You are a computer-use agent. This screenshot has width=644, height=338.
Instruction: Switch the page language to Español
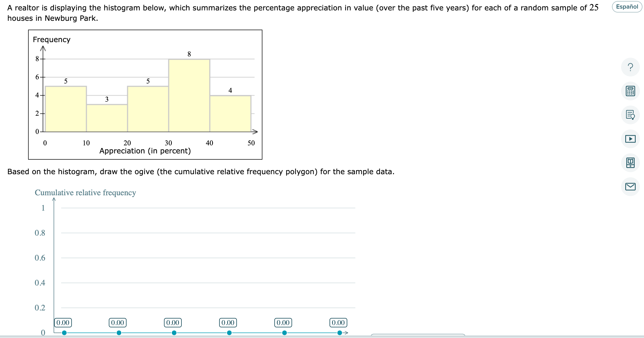626,6
